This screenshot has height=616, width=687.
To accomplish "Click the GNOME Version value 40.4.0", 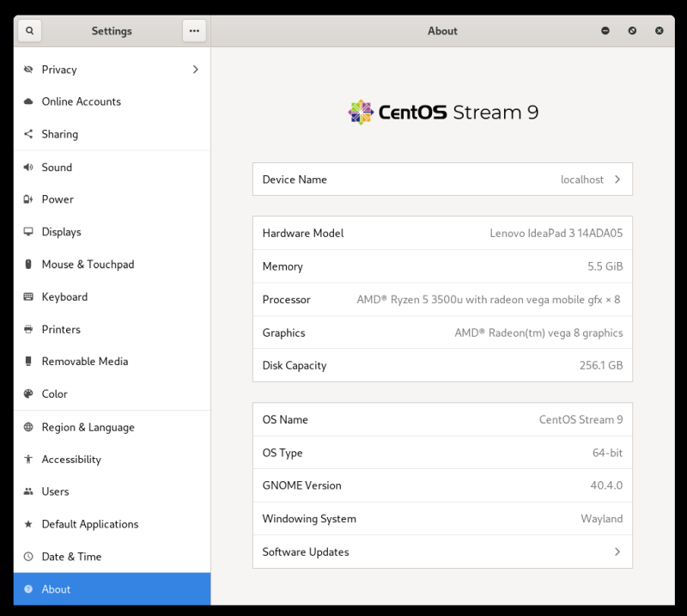I will [606, 485].
